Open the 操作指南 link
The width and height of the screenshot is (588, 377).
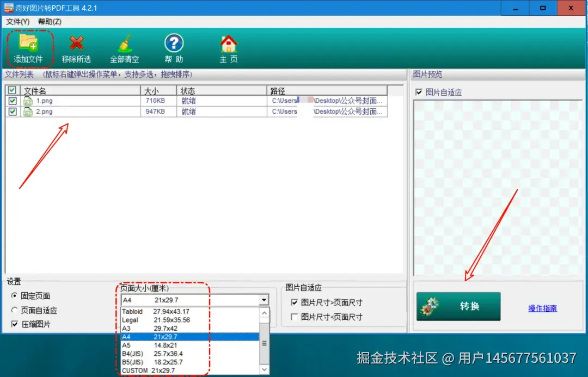[542, 308]
